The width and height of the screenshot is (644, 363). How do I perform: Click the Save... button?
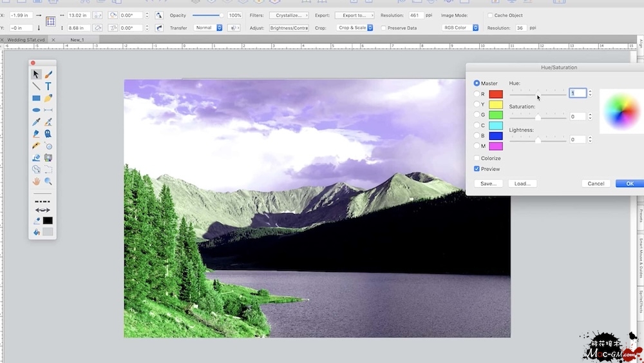point(488,184)
